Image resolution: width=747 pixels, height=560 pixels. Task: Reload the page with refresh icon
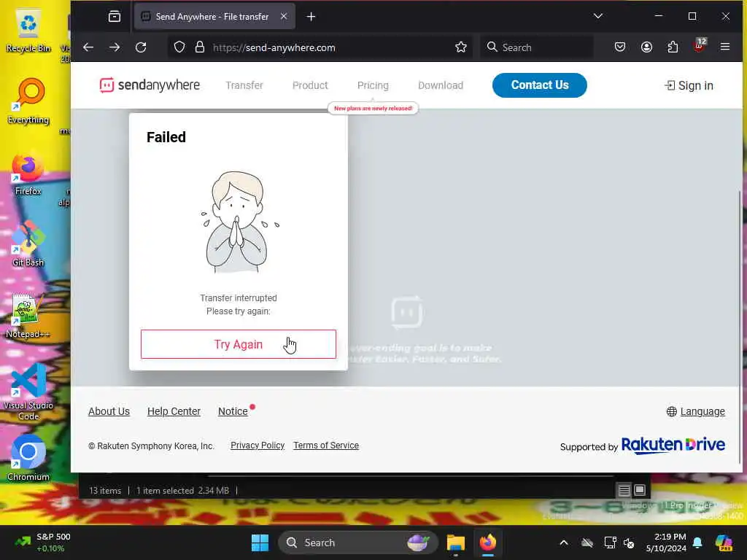[141, 47]
